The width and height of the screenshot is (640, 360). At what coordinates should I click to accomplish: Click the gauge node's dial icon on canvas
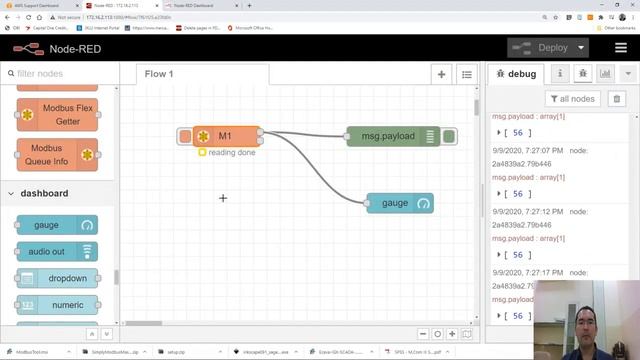424,203
